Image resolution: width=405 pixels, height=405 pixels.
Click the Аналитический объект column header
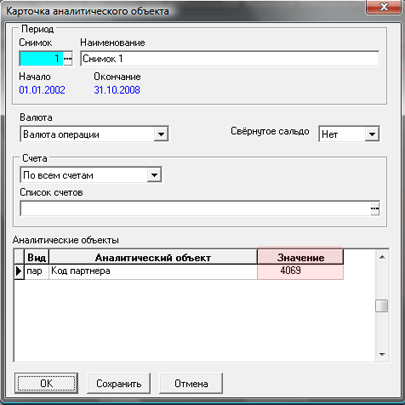[x=153, y=257]
